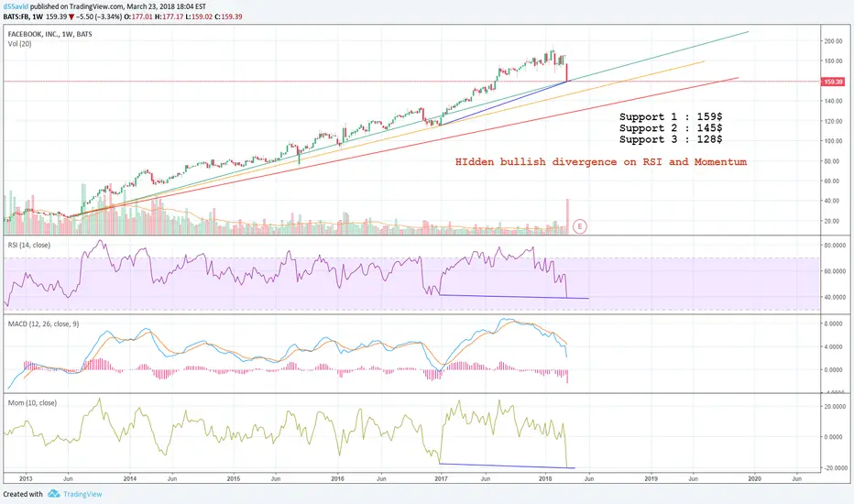Viewport: 854px width, 504px height.
Task: Click the BATS:FB, 1W ticker header
Action: (x=24, y=16)
